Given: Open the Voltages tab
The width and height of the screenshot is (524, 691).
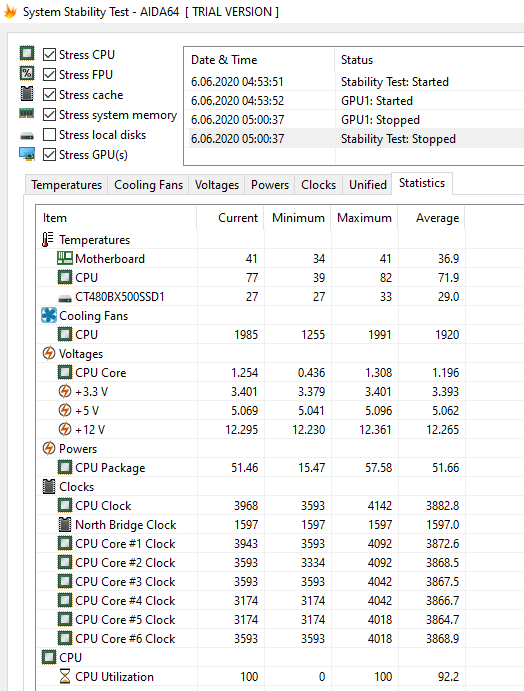Looking at the screenshot, I should click(x=217, y=185).
